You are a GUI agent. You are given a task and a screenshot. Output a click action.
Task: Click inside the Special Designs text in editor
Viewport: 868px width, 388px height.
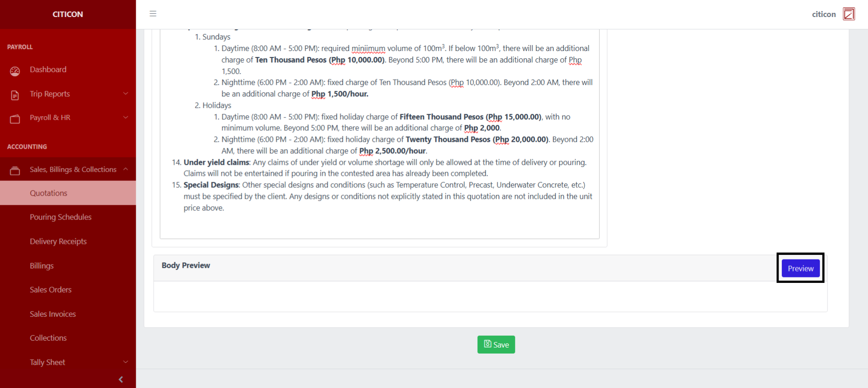pyautogui.click(x=388, y=197)
